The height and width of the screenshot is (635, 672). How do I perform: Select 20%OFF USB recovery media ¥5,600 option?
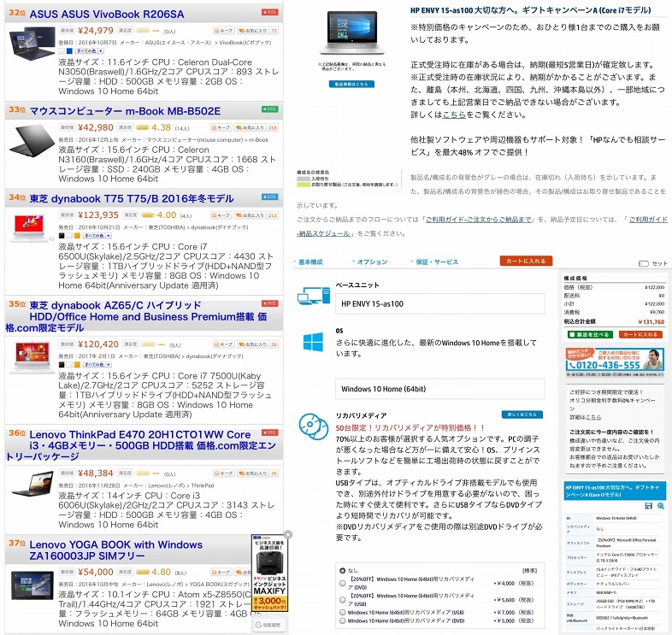click(343, 600)
